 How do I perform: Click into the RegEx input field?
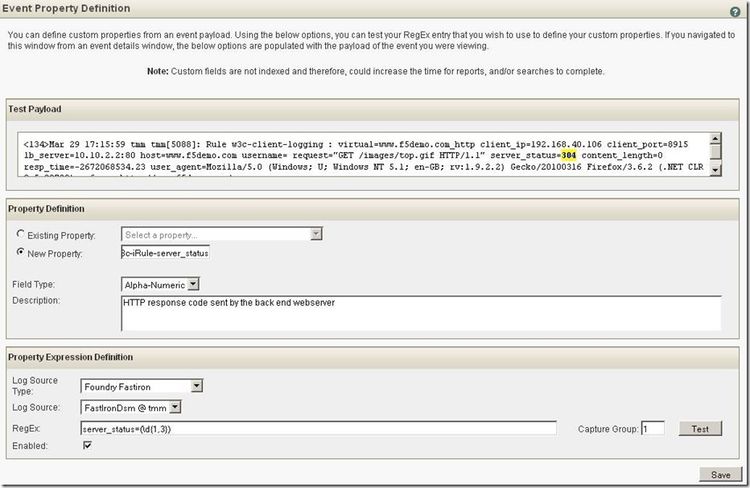319,429
